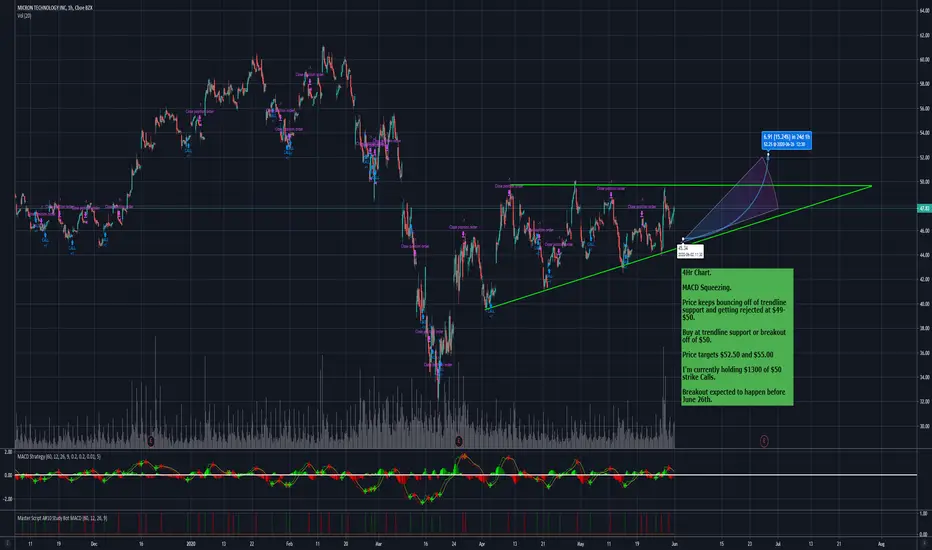The image size is (932, 550).
Task: Click the 22 date label in January
Action: point(252,543)
